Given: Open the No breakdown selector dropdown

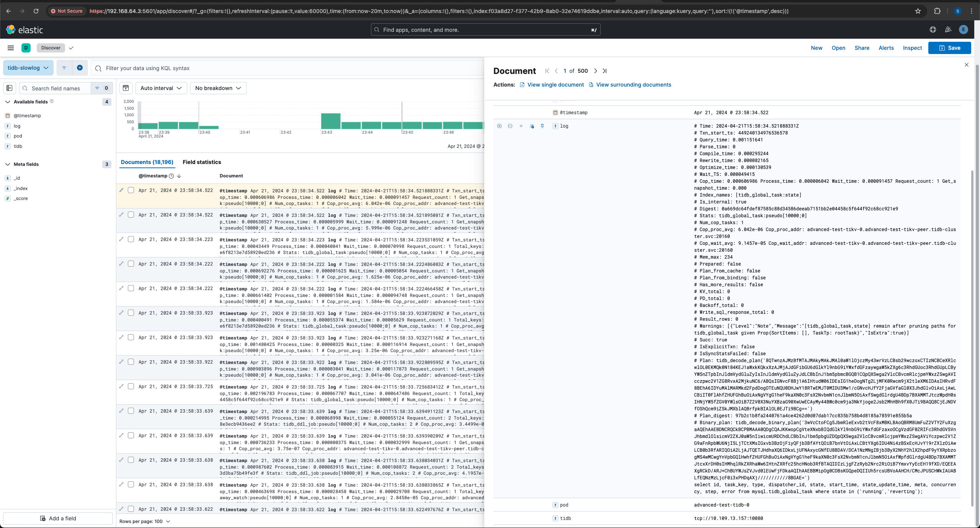Looking at the screenshot, I should pyautogui.click(x=217, y=87).
